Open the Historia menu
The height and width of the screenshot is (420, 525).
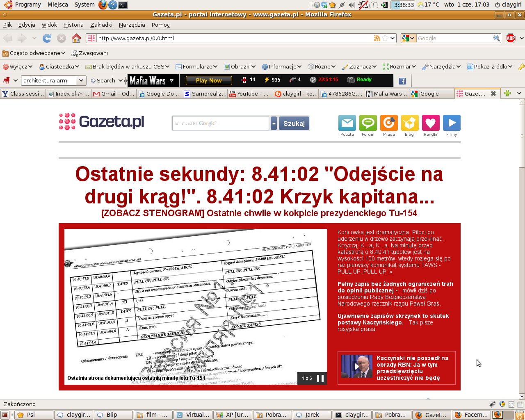click(73, 25)
